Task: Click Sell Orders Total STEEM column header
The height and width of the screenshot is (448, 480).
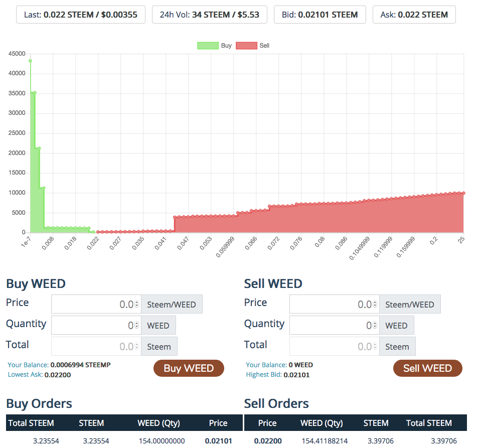Action: 429,423
